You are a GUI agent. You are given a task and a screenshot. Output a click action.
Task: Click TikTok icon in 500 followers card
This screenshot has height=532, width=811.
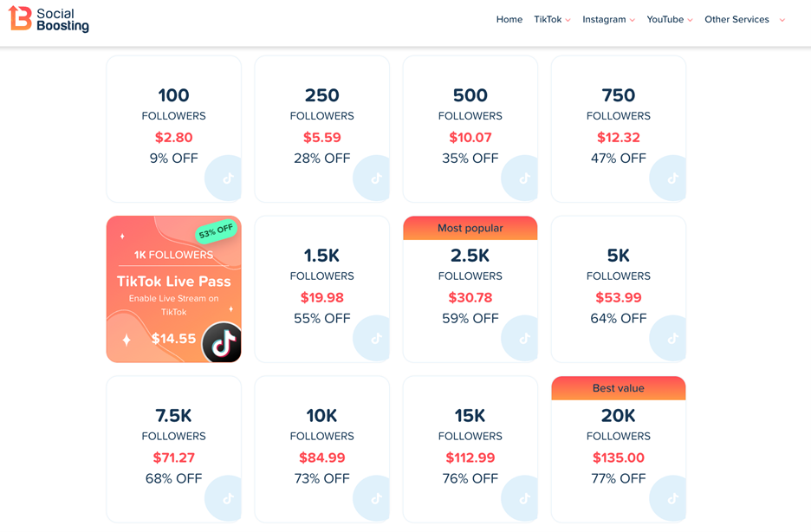pyautogui.click(x=524, y=178)
